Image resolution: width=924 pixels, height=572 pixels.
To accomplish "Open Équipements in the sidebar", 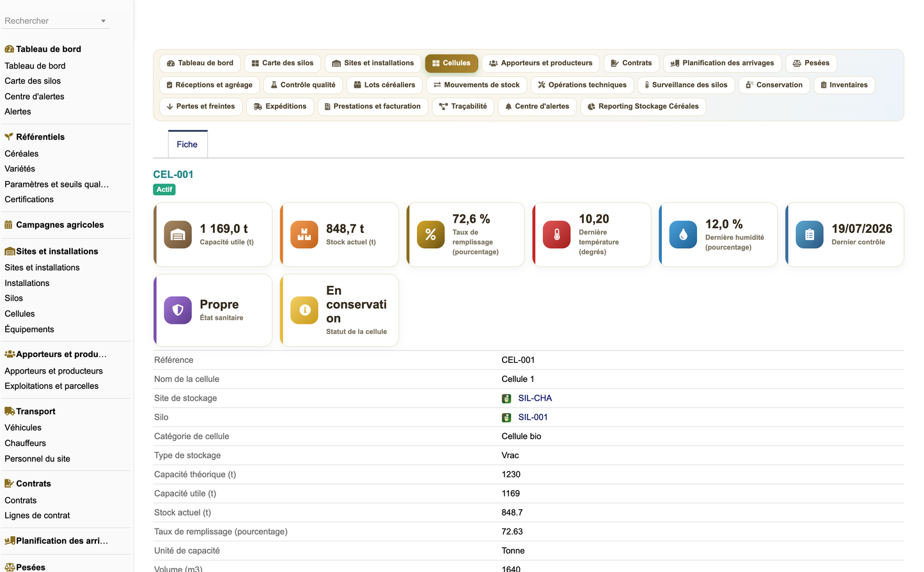I will click(29, 330).
